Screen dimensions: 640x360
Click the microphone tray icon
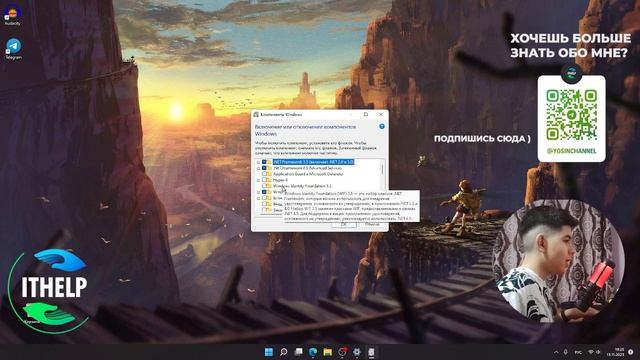point(566,352)
